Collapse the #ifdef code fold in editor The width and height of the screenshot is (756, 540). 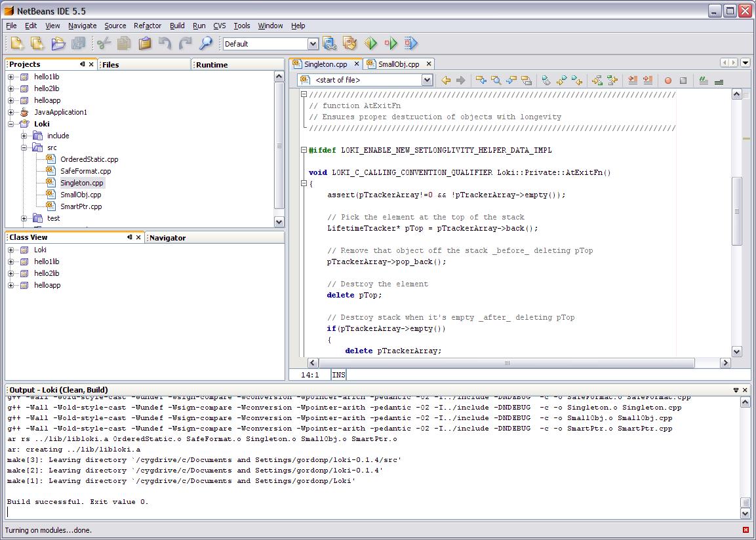(x=304, y=150)
